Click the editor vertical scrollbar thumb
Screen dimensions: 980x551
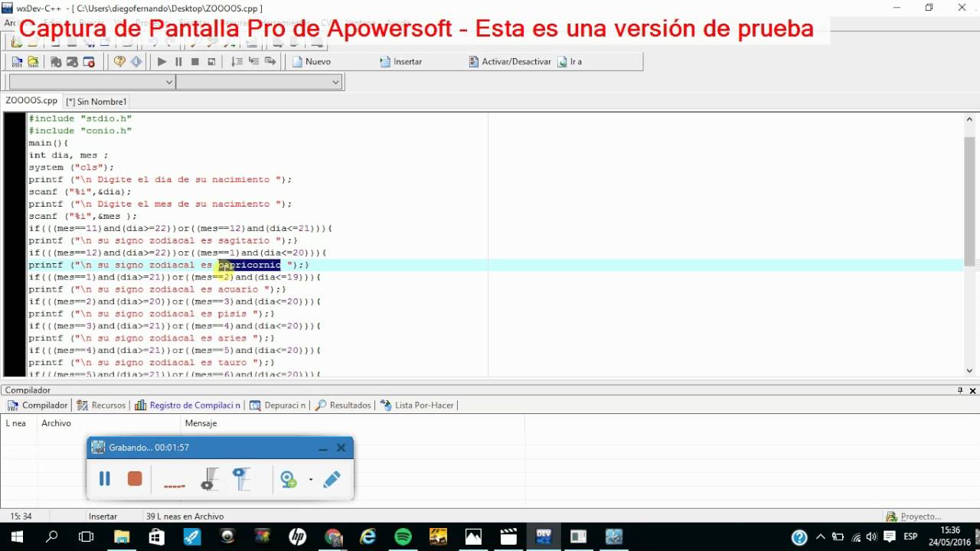click(x=969, y=201)
